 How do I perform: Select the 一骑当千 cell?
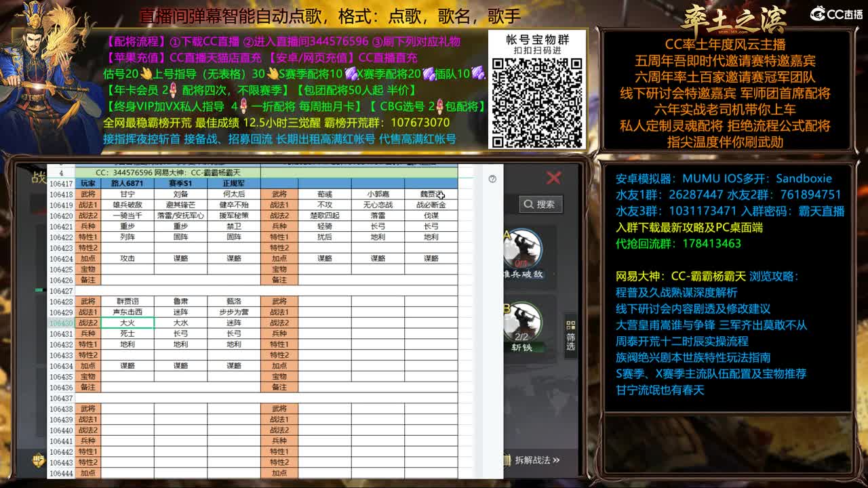pyautogui.click(x=127, y=216)
